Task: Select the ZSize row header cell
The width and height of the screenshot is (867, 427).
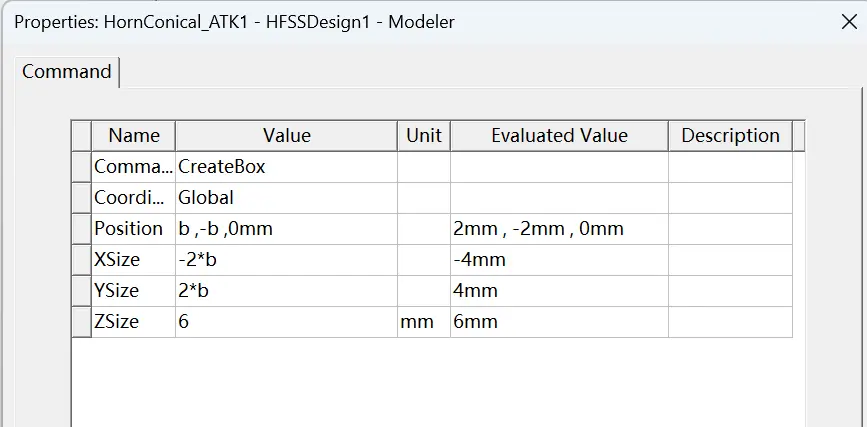Action: point(82,322)
